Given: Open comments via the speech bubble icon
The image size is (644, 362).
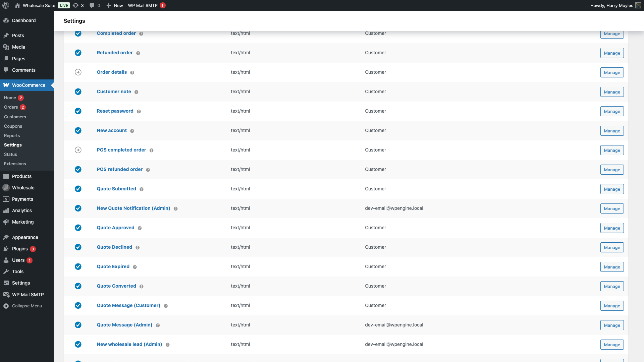Looking at the screenshot, I should [92, 5].
